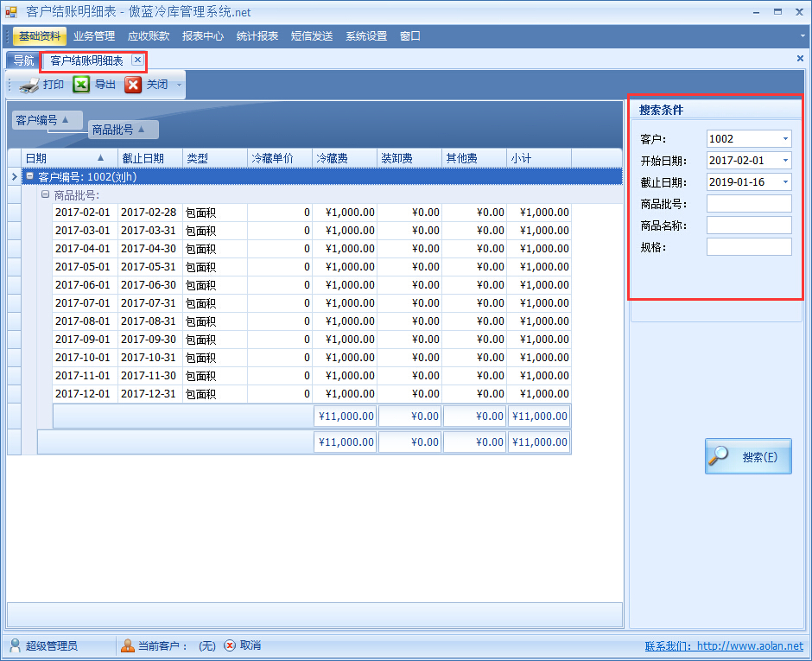Image resolution: width=812 pixels, height=661 pixels.
Task: Click the application logo icon in title bar
Action: coord(11,11)
